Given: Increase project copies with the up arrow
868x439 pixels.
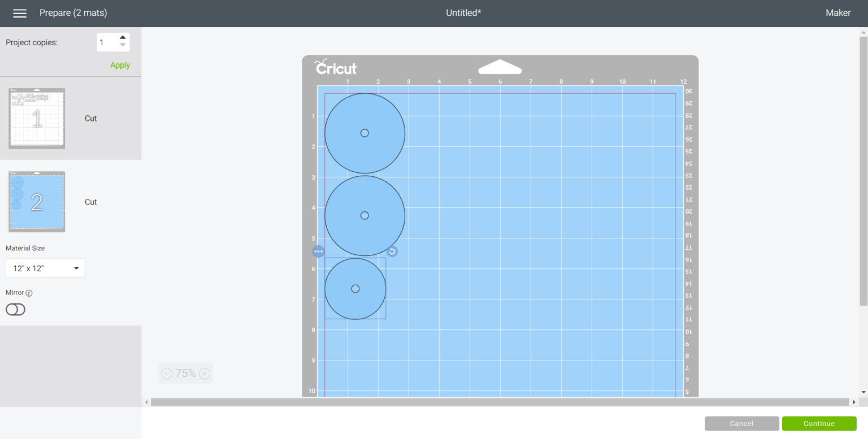Looking at the screenshot, I should pyautogui.click(x=123, y=38).
